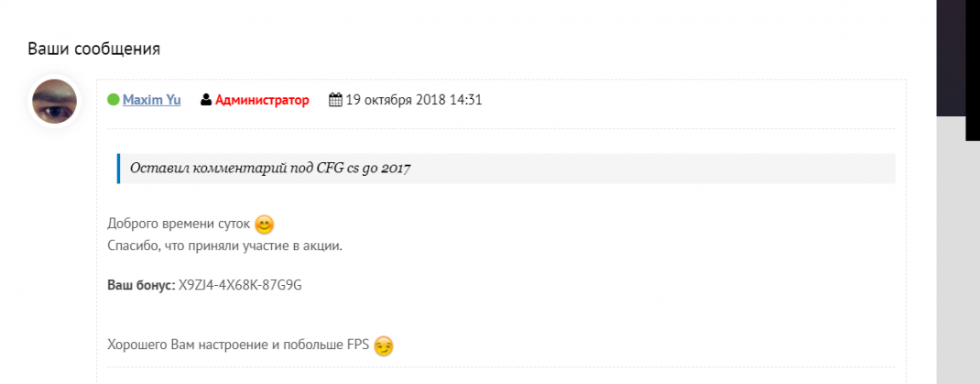Click the date 19 октября 2018 14:31
Viewport: 980px width, 384px height.
[414, 100]
